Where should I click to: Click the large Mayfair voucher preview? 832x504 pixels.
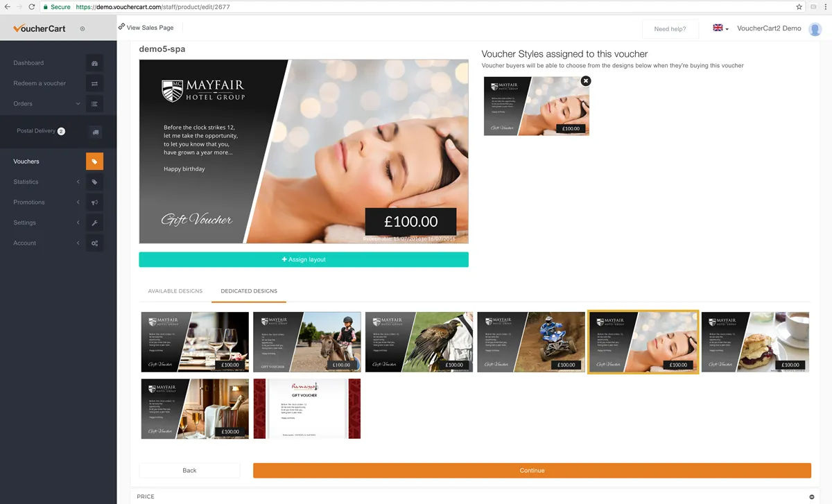pyautogui.click(x=304, y=151)
